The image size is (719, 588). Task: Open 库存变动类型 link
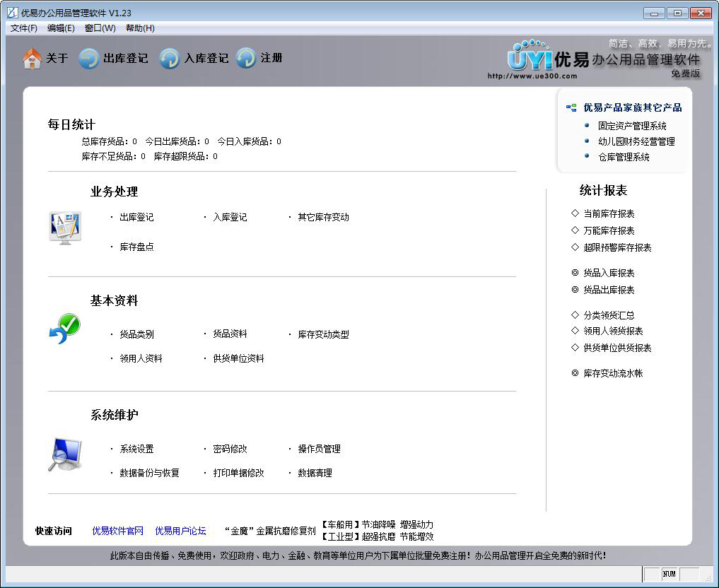tap(323, 334)
